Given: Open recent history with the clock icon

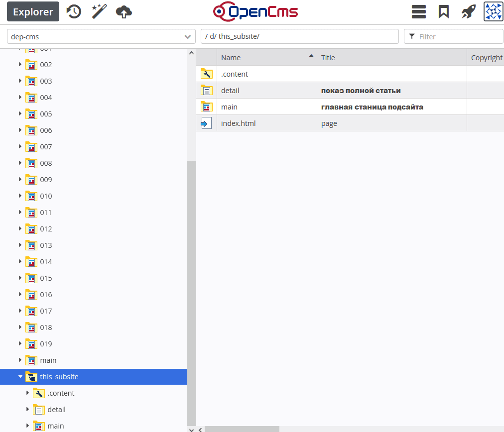Looking at the screenshot, I should pyautogui.click(x=74, y=11).
